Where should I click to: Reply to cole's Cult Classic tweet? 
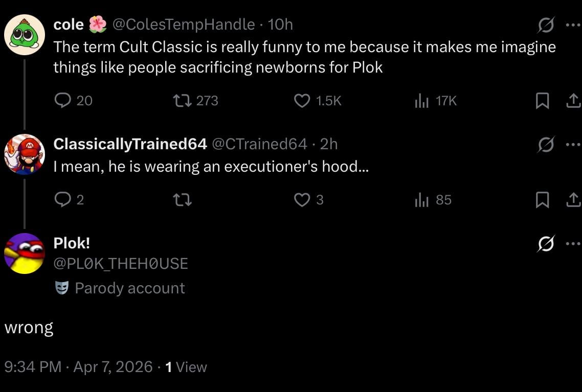(x=62, y=101)
